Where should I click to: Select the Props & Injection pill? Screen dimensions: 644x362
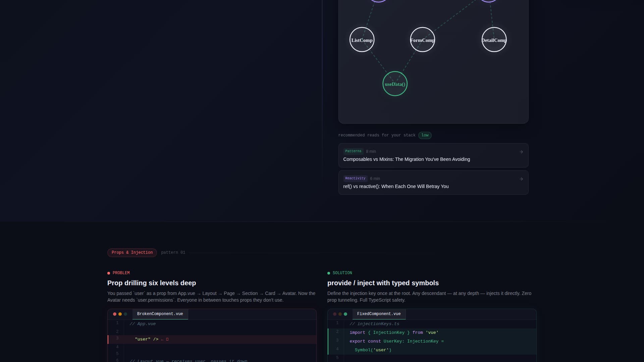(132, 252)
